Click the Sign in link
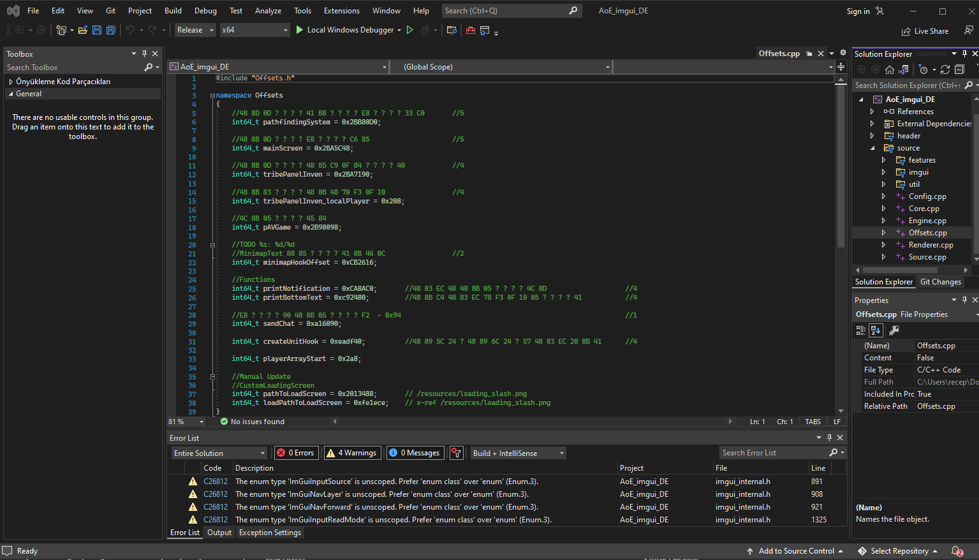This screenshot has height=560, width=979. pyautogui.click(x=858, y=11)
